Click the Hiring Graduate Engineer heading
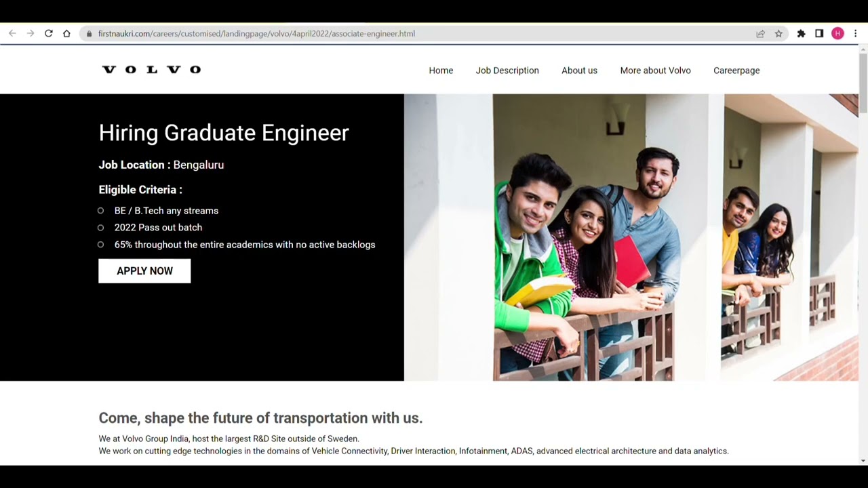 tap(224, 133)
